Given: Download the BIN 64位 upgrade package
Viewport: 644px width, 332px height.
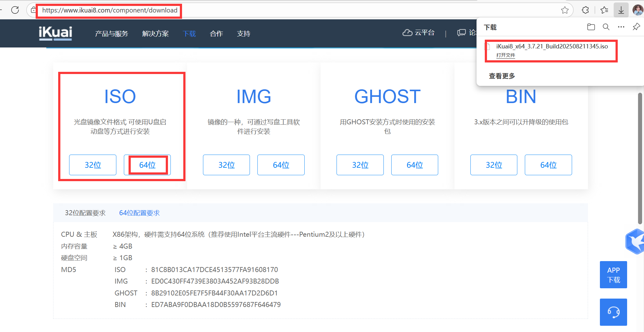Looking at the screenshot, I should [x=548, y=165].
